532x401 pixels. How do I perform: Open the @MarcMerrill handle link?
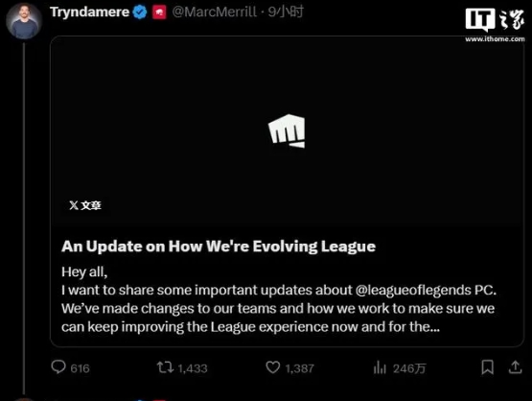pyautogui.click(x=215, y=12)
